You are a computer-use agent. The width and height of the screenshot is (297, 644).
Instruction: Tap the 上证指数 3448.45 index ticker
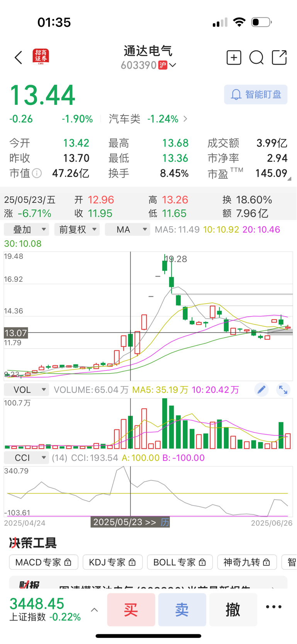(45, 609)
